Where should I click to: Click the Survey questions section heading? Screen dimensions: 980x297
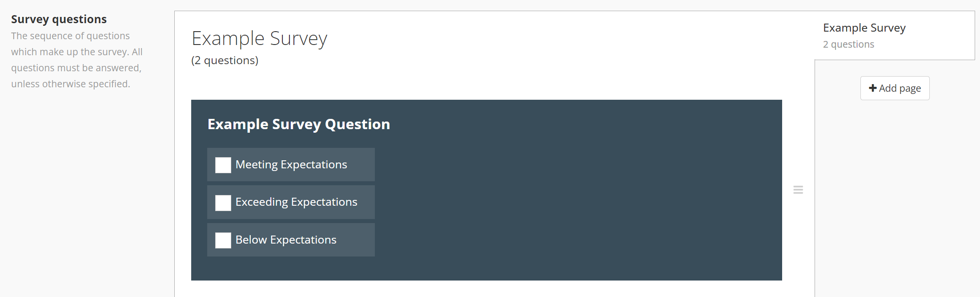click(x=59, y=19)
